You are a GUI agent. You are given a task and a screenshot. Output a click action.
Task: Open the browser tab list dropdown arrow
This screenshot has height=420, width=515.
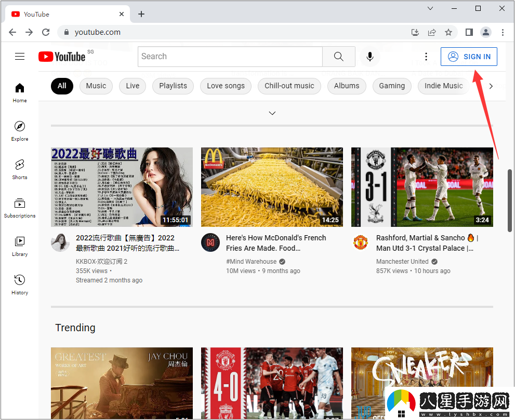430,8
